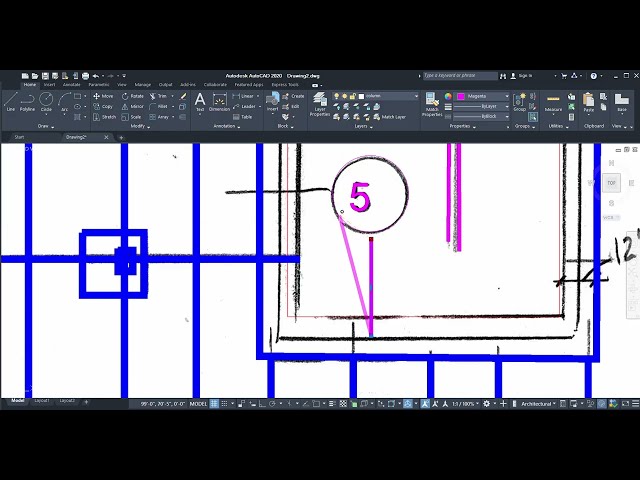Click the Scale tool
Viewport: 640px width, 480px height.
point(131,117)
